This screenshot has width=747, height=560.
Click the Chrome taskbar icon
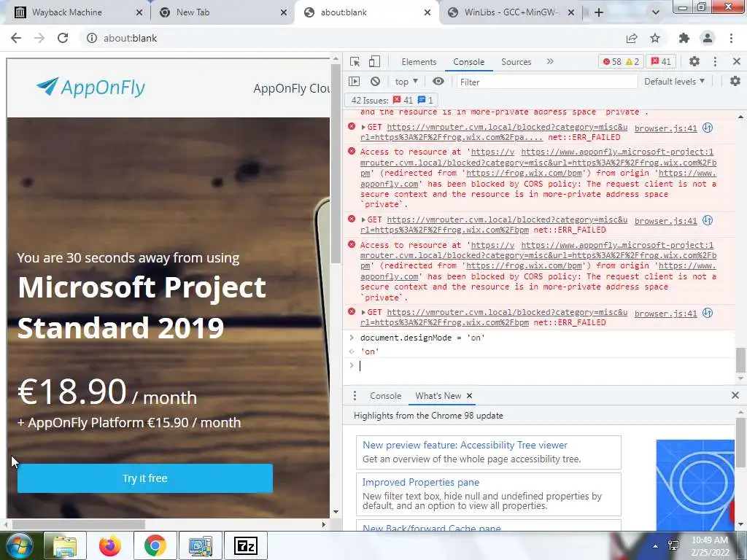tap(155, 545)
